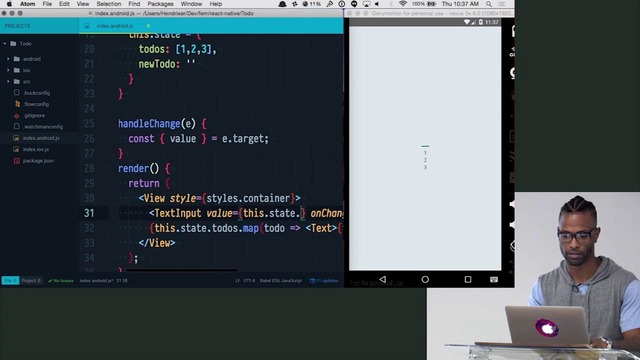Open the Find menu
This screenshot has height=360, width=640.
pyautogui.click(x=134, y=4)
